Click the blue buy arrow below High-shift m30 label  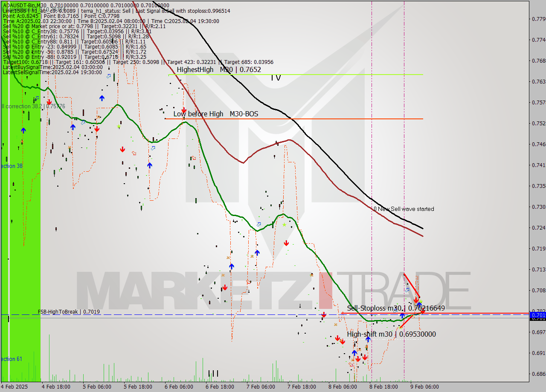tap(368, 340)
